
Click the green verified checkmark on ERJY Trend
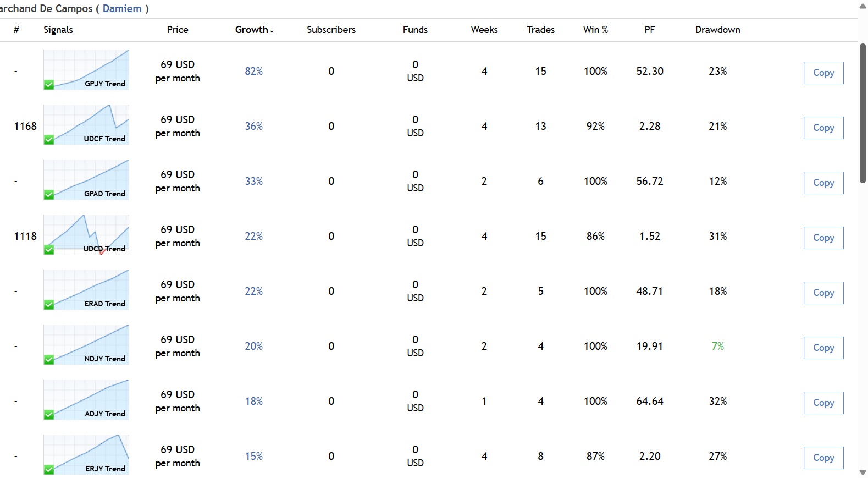click(x=49, y=470)
